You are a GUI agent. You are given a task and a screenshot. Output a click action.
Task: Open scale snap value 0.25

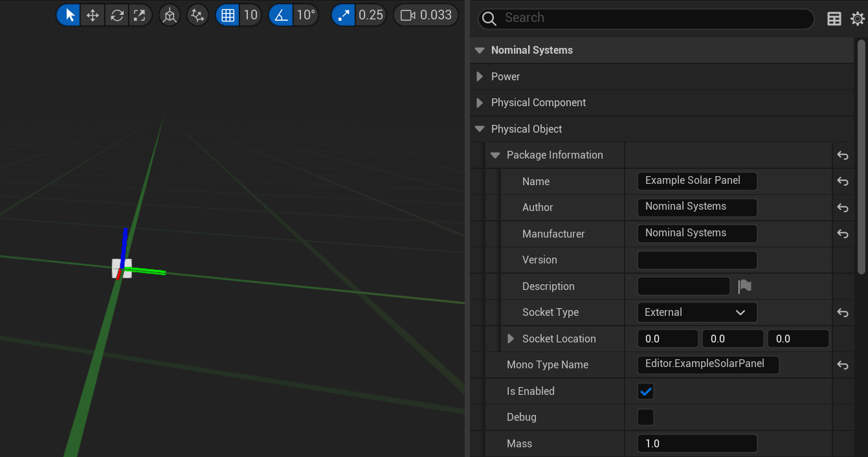(371, 15)
